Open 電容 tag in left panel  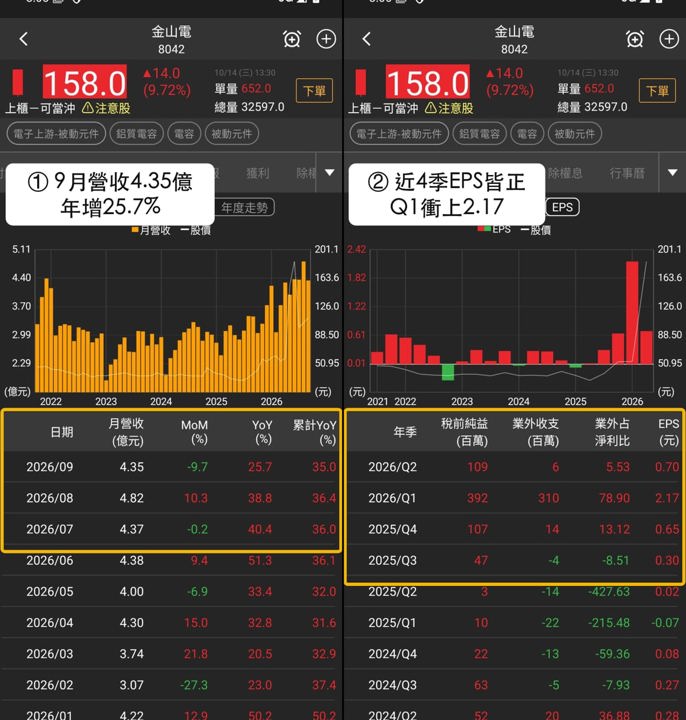click(x=184, y=134)
